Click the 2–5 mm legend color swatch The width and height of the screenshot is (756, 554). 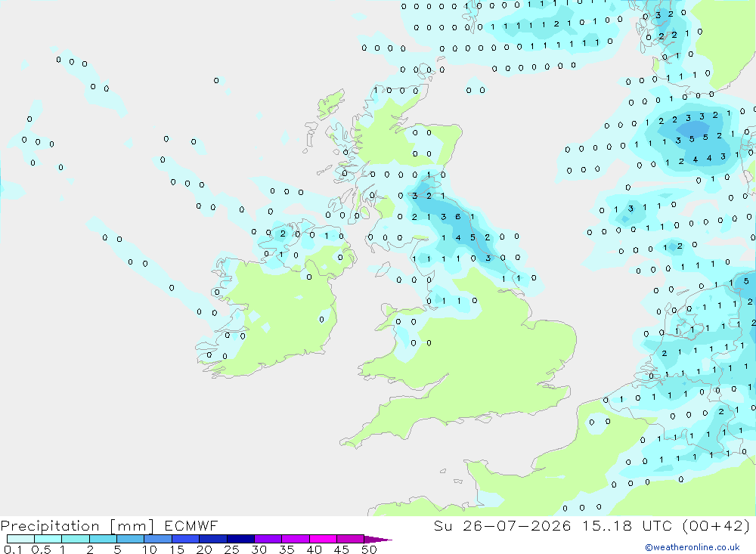103,539
